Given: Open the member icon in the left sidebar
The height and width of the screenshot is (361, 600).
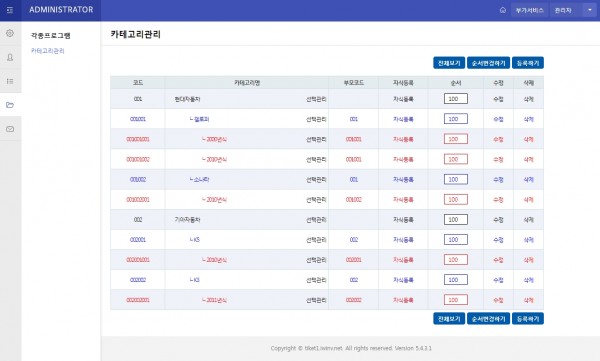Looking at the screenshot, I should click(10, 57).
